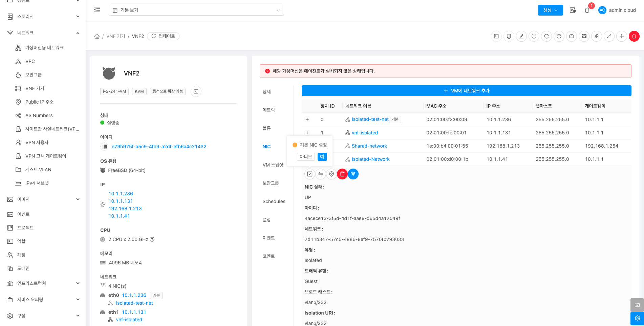644x326 pixels.
Task: Open the 생성 create dropdown button
Action: (550, 10)
